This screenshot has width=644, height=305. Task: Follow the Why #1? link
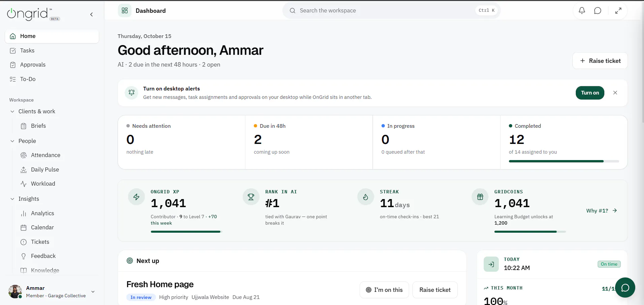[x=602, y=211]
